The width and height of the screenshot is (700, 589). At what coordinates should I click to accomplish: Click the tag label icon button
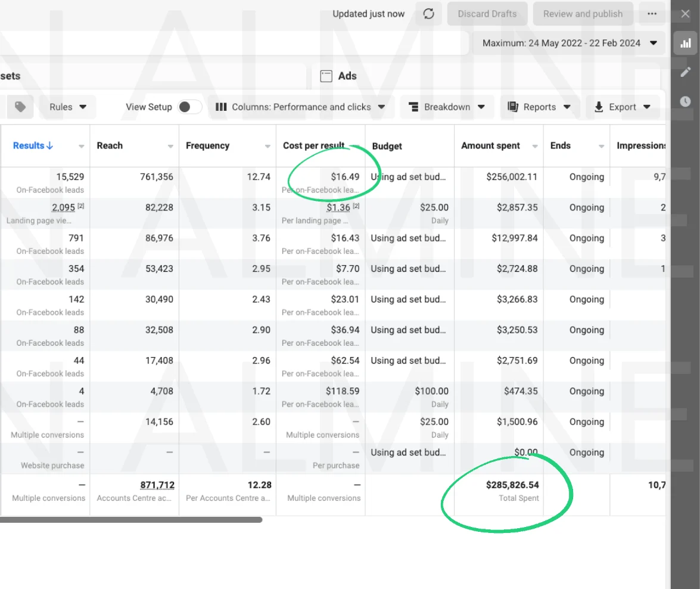pos(20,107)
